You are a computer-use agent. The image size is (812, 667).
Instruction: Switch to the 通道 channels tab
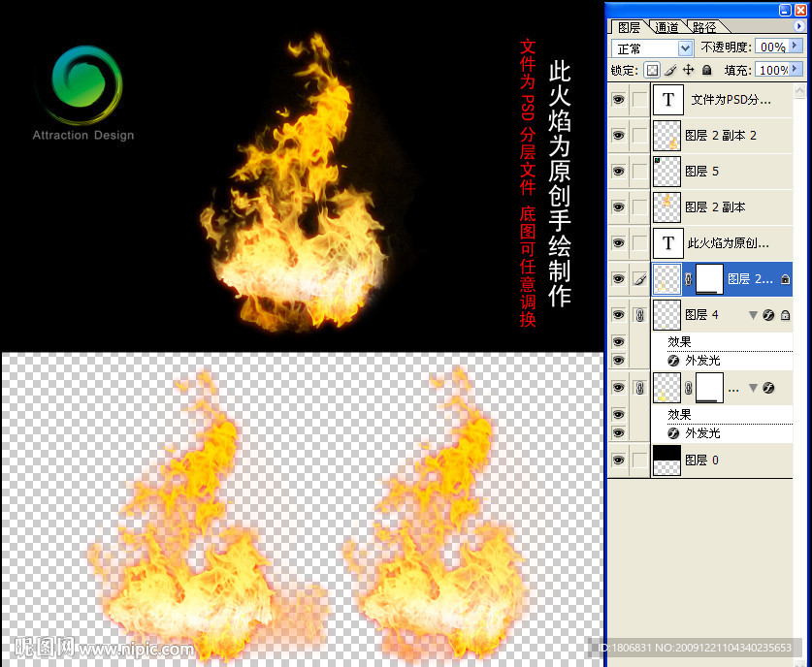click(666, 27)
